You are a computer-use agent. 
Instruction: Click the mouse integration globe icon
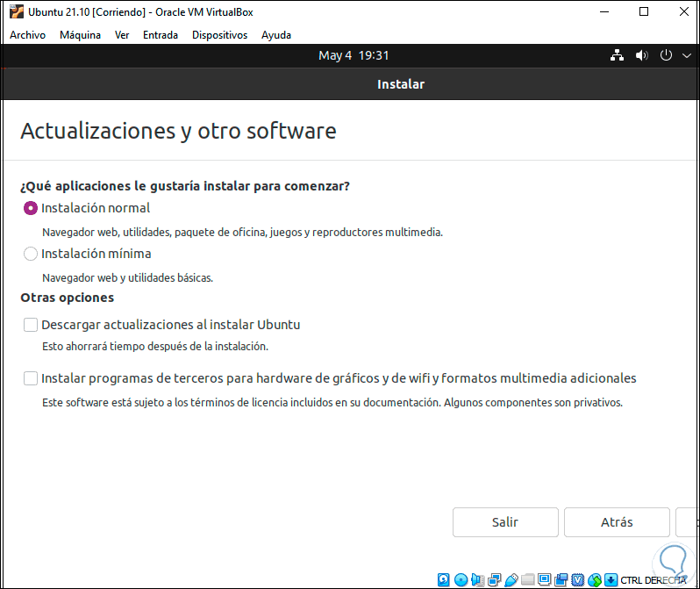pyautogui.click(x=595, y=580)
